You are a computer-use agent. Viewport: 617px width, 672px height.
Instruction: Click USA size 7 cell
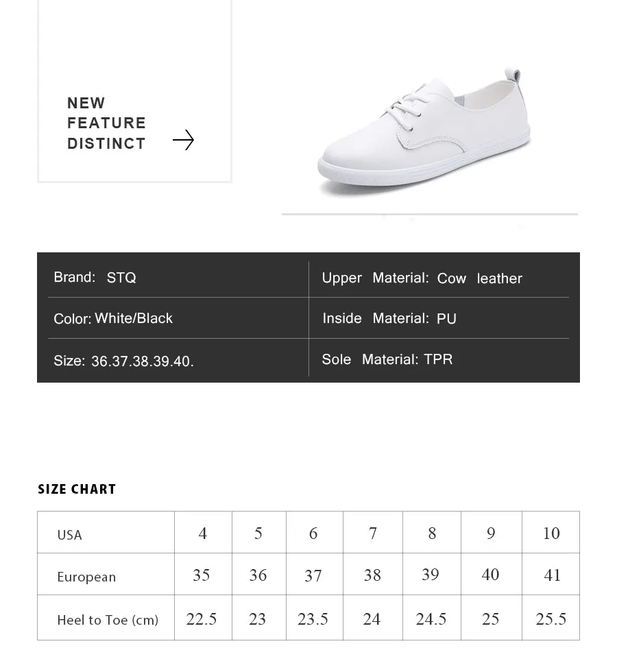[373, 532]
